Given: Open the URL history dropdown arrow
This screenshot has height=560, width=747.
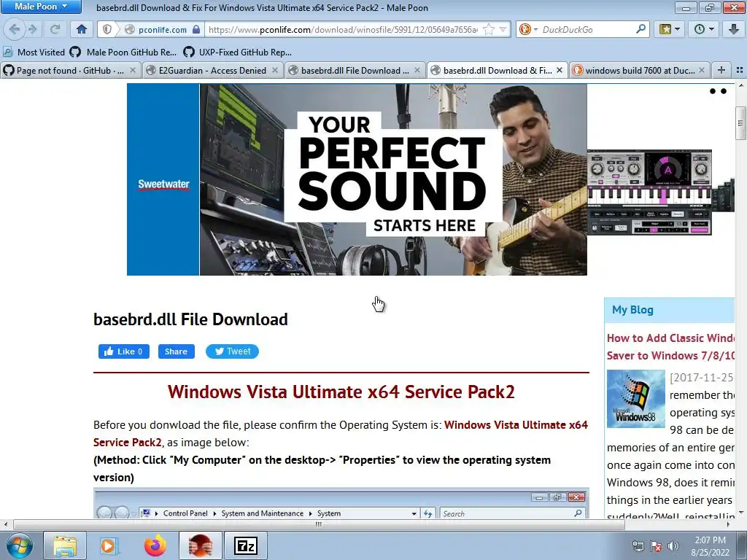Looking at the screenshot, I should pyautogui.click(x=503, y=29).
